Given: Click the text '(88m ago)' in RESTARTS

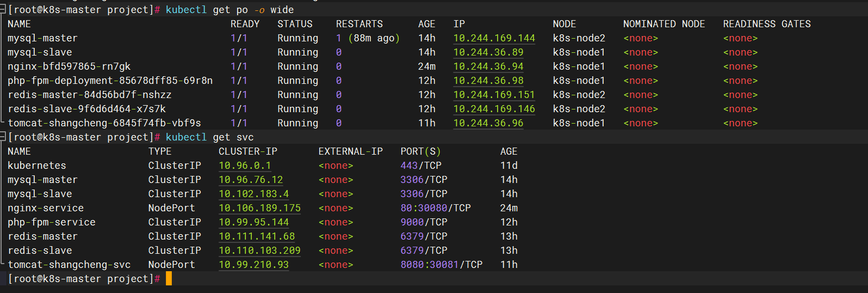Looking at the screenshot, I should (x=374, y=38).
